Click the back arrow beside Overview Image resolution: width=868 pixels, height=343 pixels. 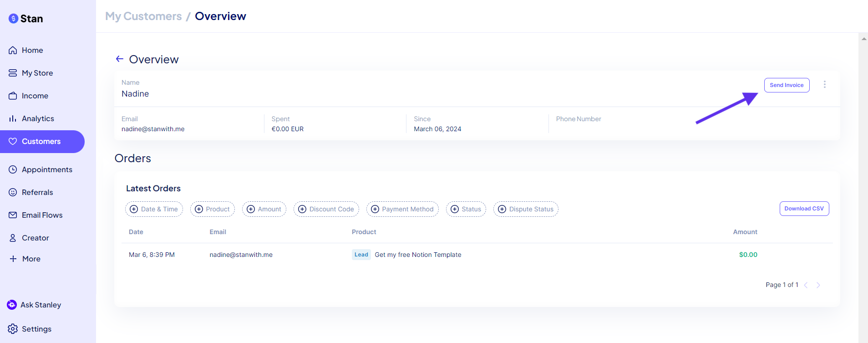click(119, 59)
